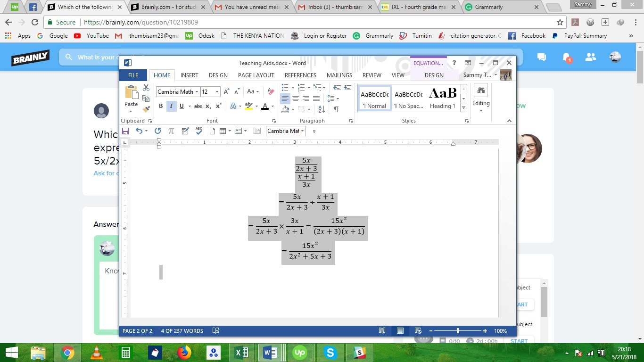Sort text with the A-Z icon
Viewport: 644px width, 362px height.
(x=322, y=109)
